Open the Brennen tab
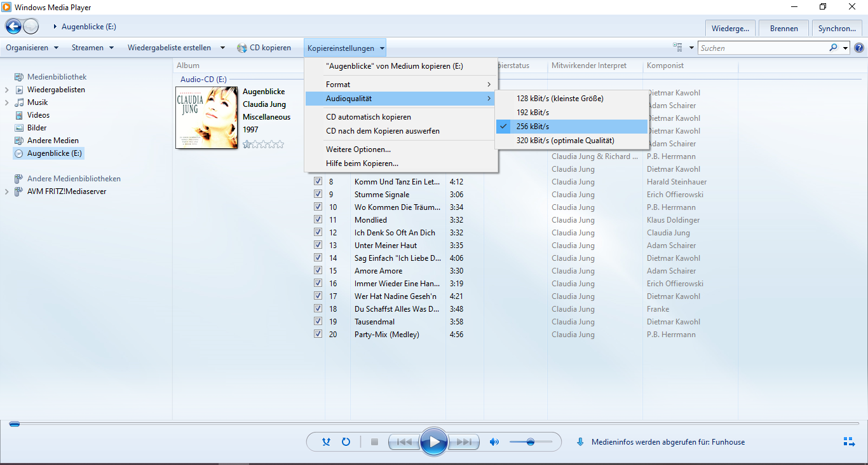868x465 pixels. tap(784, 29)
